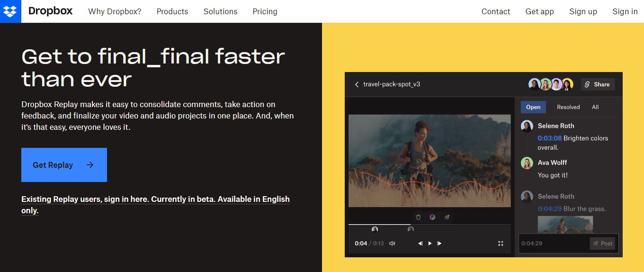Open the Solutions navigation menu
The height and width of the screenshot is (272, 644).
pyautogui.click(x=221, y=11)
